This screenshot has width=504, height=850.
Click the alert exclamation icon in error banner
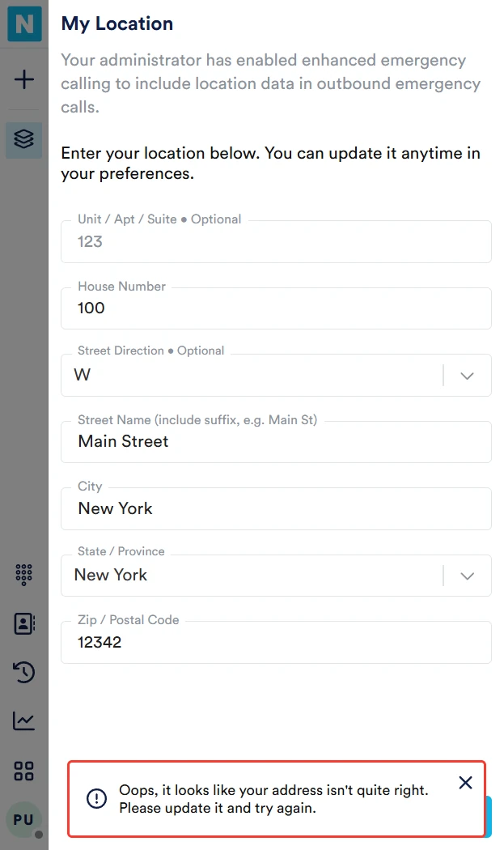(96, 798)
